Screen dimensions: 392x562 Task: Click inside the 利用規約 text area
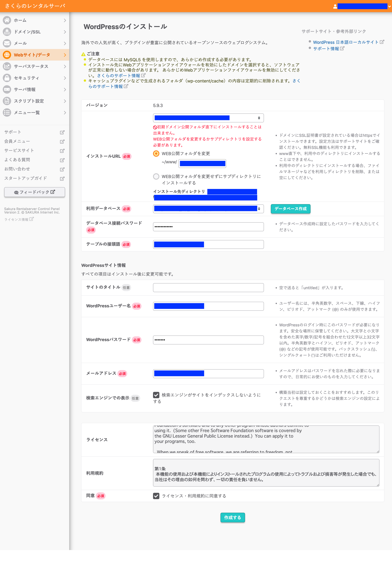pyautogui.click(x=266, y=472)
